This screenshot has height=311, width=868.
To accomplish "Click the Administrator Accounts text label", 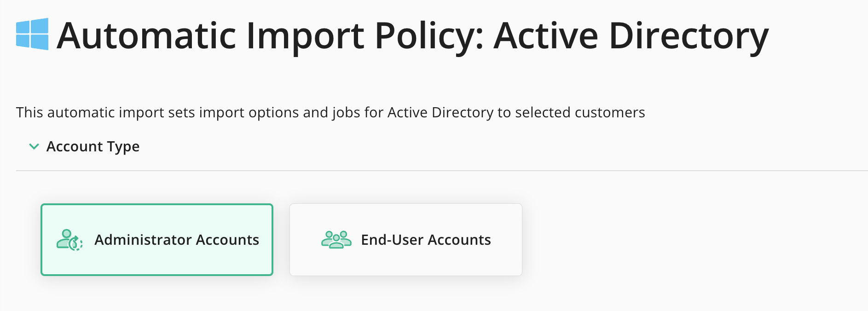I will point(177,240).
